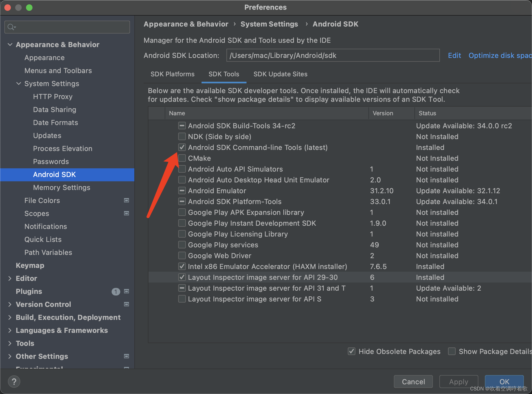Screen dimensions: 532x394
Task: Switch to the SDK Platforms tab
Action: (x=173, y=74)
